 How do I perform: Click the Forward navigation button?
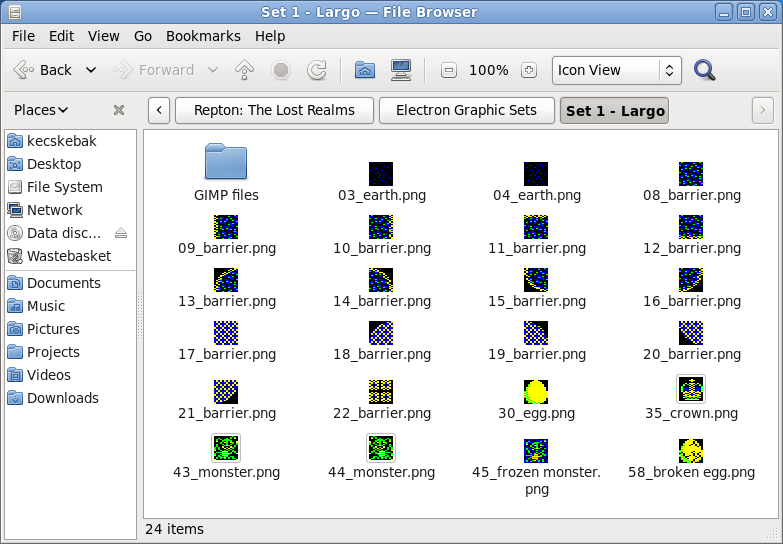(x=154, y=70)
